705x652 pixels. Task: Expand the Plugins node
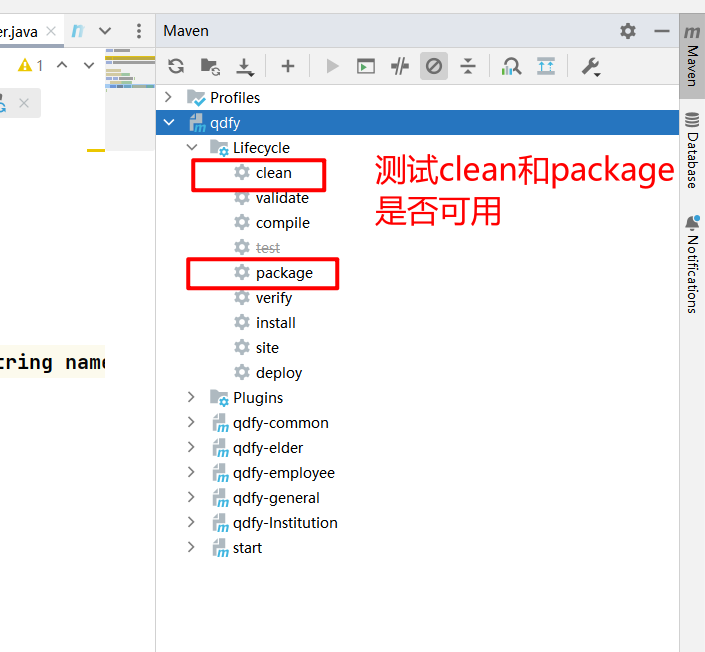coord(191,397)
